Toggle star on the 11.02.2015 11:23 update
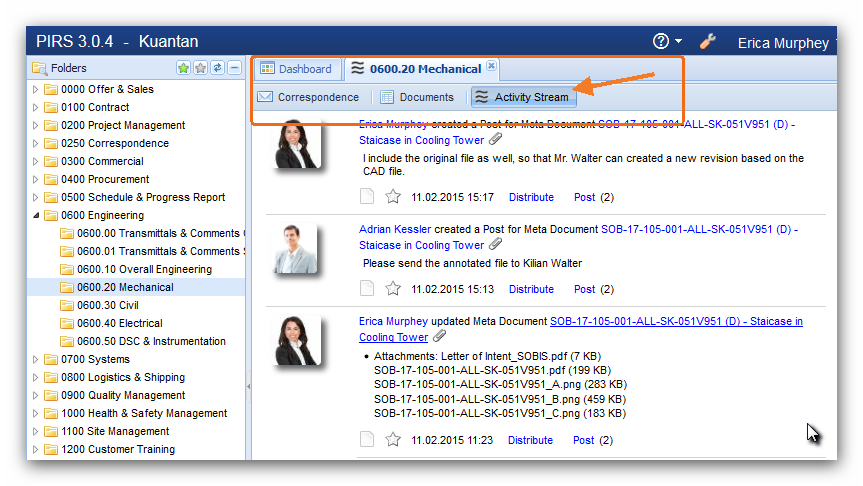 coord(393,440)
